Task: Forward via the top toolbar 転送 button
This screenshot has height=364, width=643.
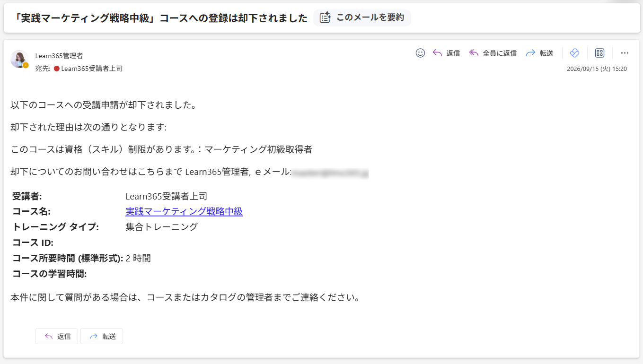Action: (x=539, y=53)
